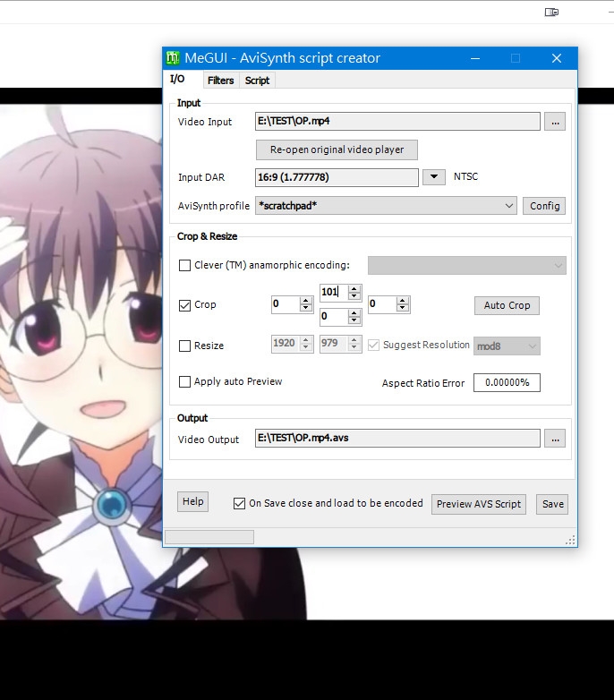Click the NTSC label
Viewport: 614px width, 700px height.
(x=465, y=176)
